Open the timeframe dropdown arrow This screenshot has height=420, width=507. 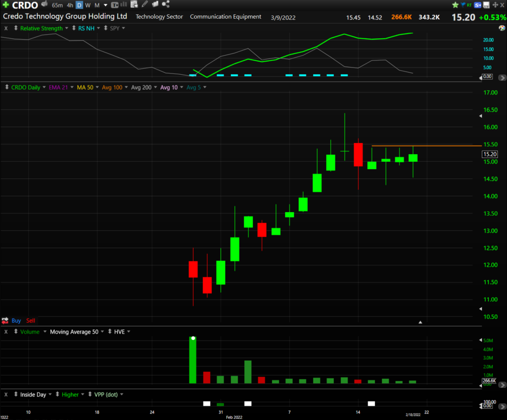click(105, 5)
